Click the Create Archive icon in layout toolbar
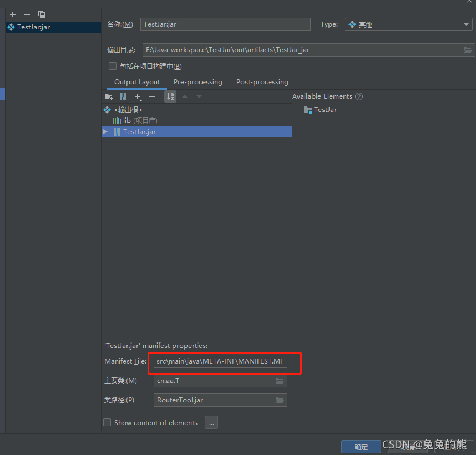 [123, 96]
